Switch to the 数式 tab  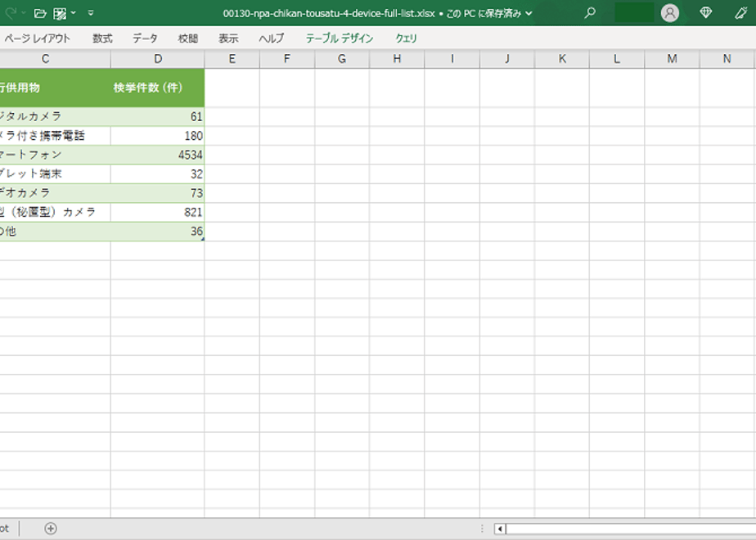(x=102, y=38)
